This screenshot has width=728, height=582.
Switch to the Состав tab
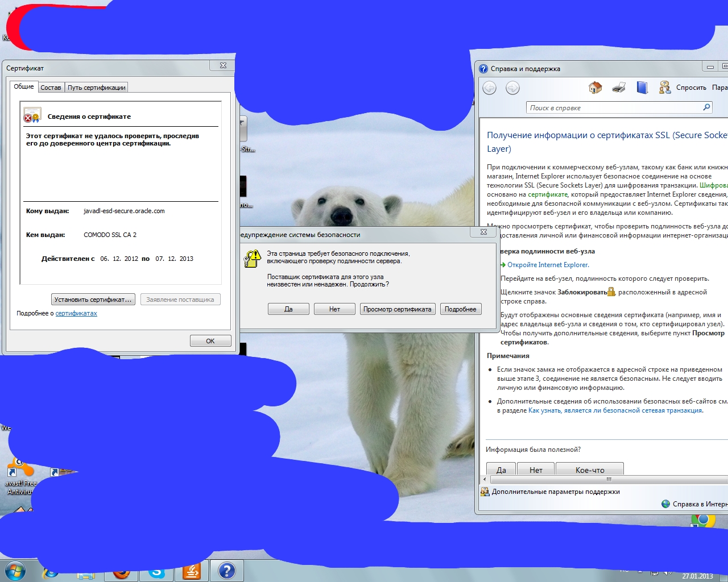coord(51,88)
